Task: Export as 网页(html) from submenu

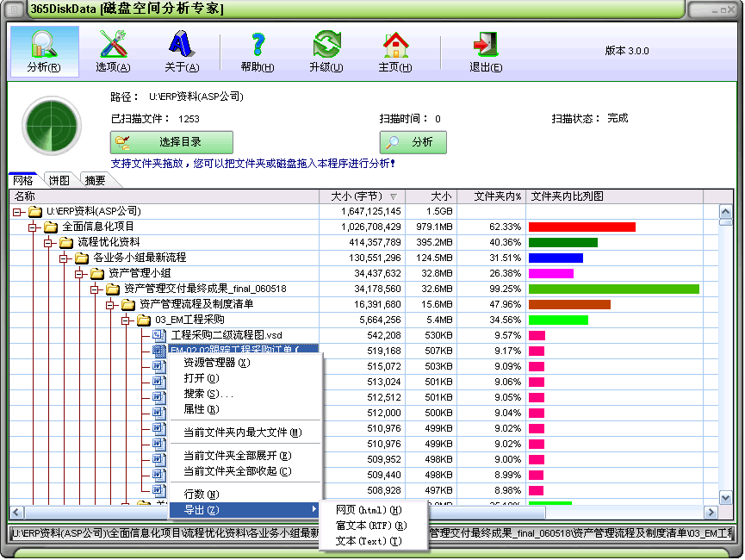Action: (x=374, y=510)
